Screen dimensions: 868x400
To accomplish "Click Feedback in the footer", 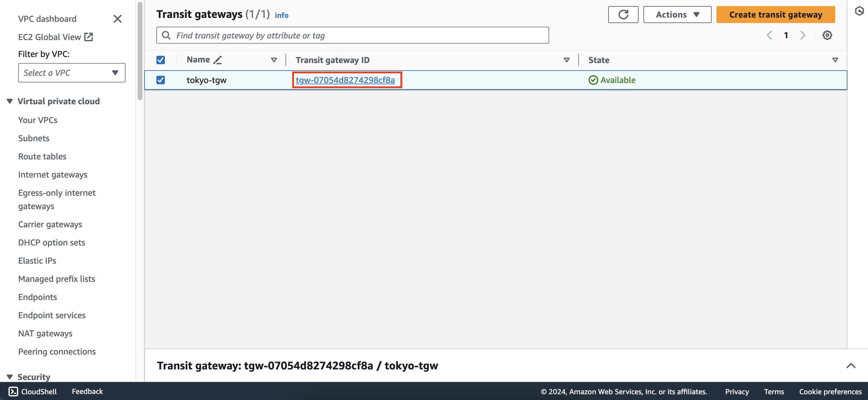I will click(x=87, y=391).
